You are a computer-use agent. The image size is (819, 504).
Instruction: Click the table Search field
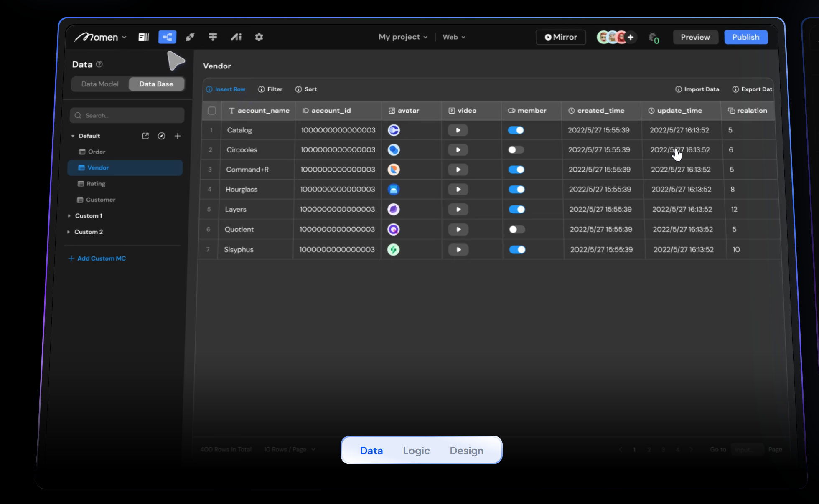(x=127, y=116)
